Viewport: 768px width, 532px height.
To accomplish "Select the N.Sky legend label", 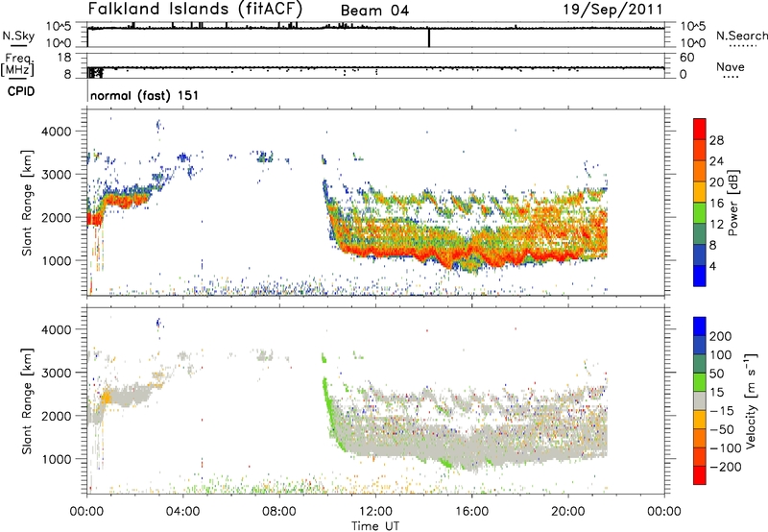I will tap(18, 36).
